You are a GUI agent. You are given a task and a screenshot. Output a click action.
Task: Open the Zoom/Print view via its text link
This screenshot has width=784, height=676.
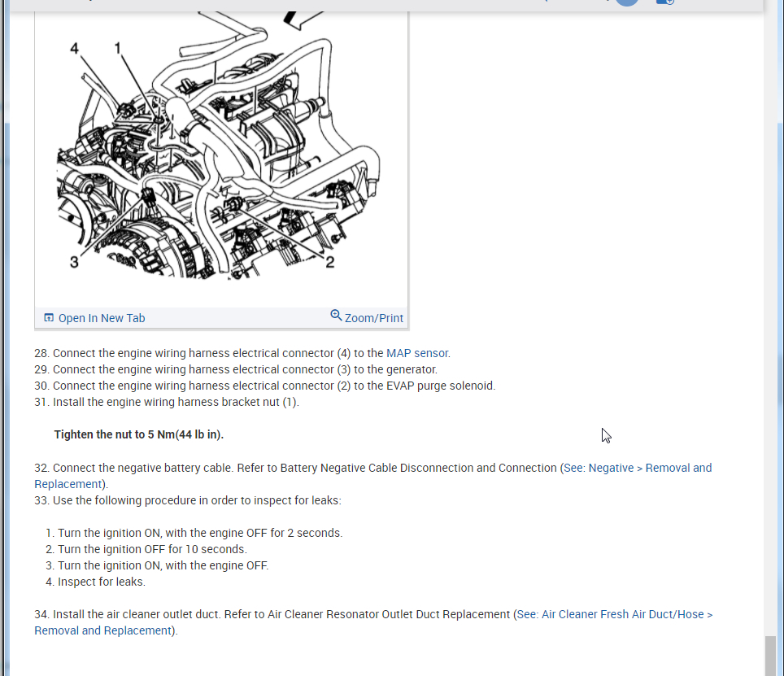point(373,318)
